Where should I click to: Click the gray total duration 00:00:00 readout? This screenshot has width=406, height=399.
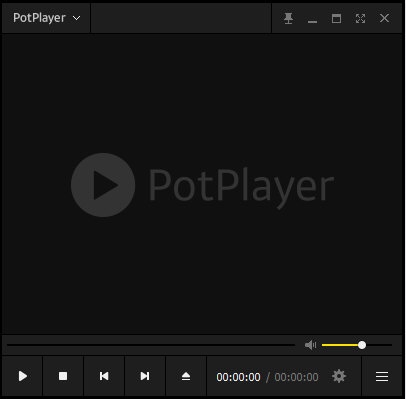(296, 377)
